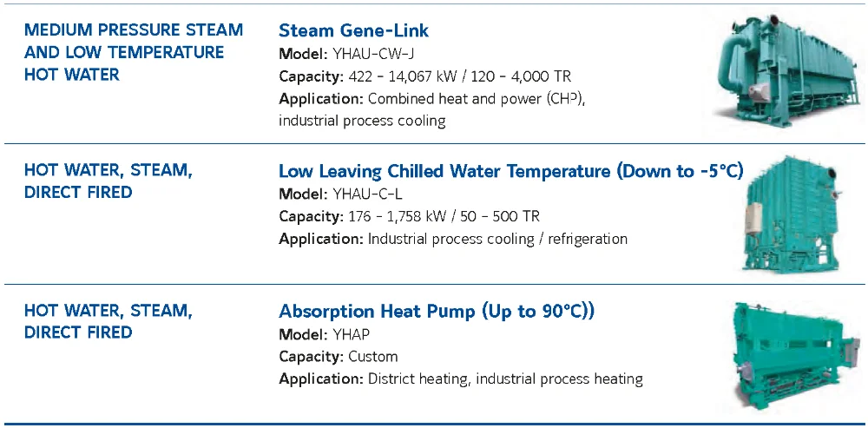Select the Absorption Heat Pump (Up to 90°C) title
The height and width of the screenshot is (428, 868).
(x=436, y=312)
